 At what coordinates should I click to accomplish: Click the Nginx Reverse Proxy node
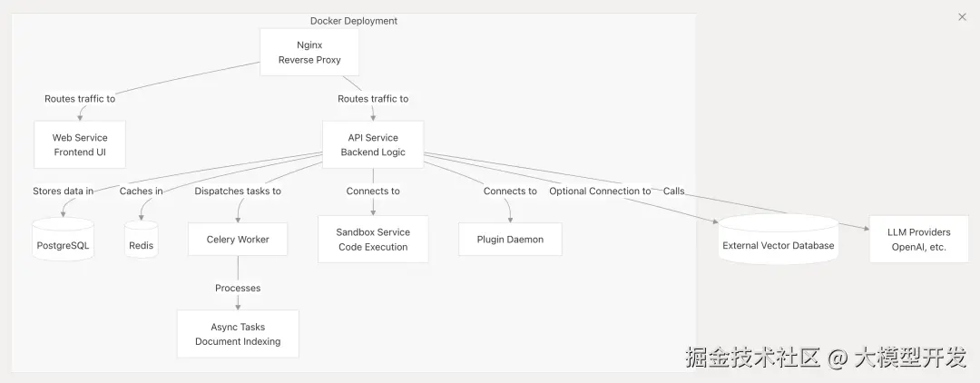[309, 52]
